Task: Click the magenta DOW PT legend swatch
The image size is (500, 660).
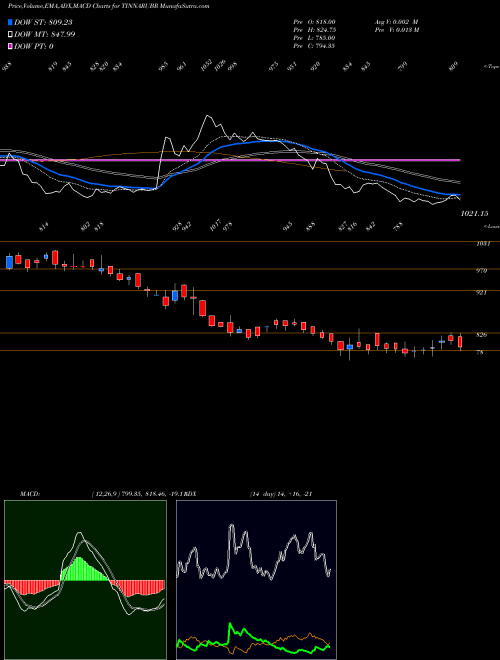Action: tap(10, 47)
